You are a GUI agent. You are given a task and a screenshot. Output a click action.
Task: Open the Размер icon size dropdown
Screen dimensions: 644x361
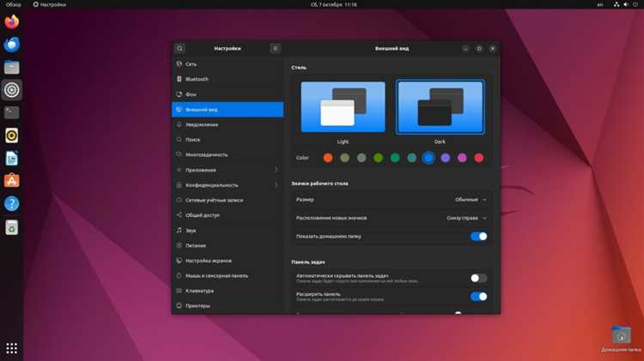click(x=471, y=200)
